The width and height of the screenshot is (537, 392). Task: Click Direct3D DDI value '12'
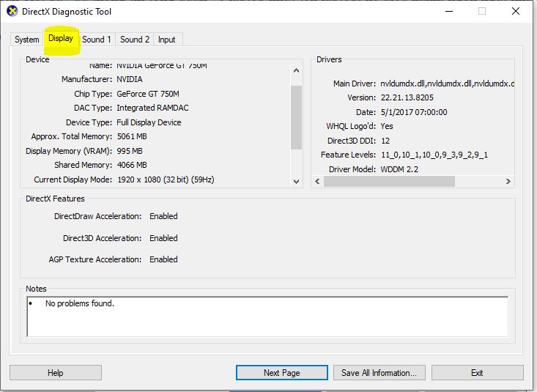[x=385, y=141]
